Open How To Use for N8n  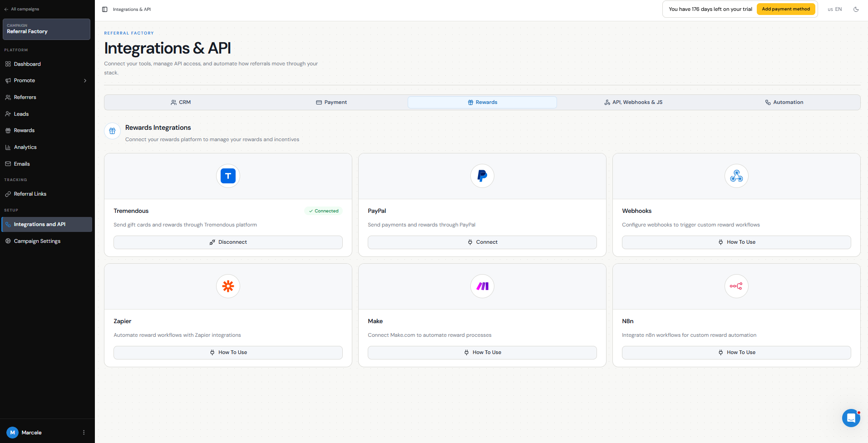[736, 353]
